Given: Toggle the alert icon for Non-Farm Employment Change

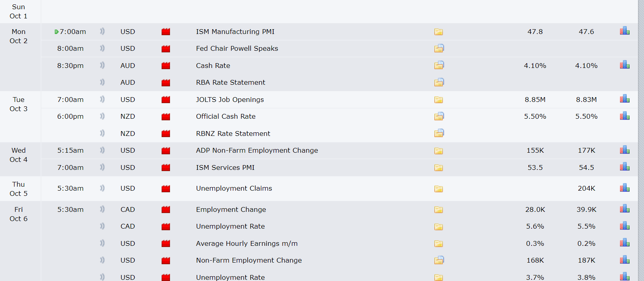Looking at the screenshot, I should pos(102,260).
